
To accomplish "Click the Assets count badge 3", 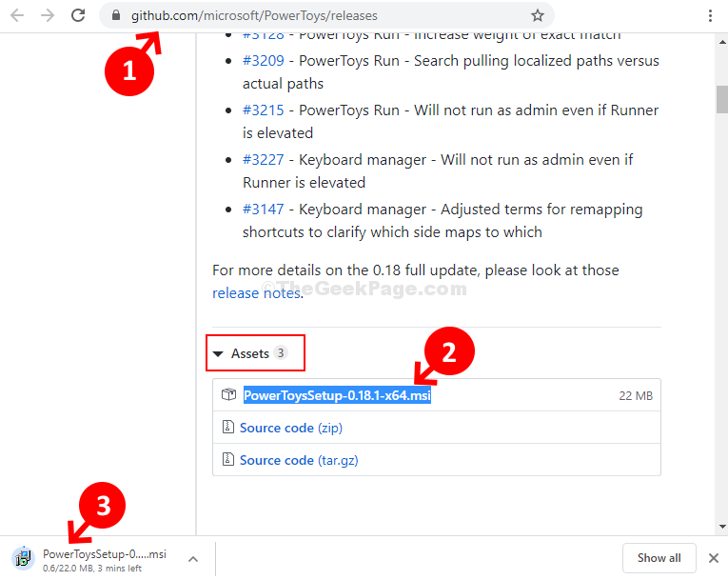I will (x=281, y=353).
